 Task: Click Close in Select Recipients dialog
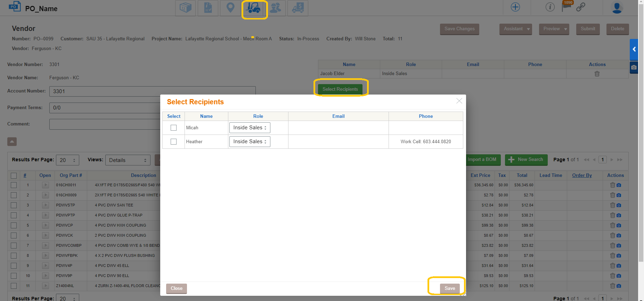177,288
